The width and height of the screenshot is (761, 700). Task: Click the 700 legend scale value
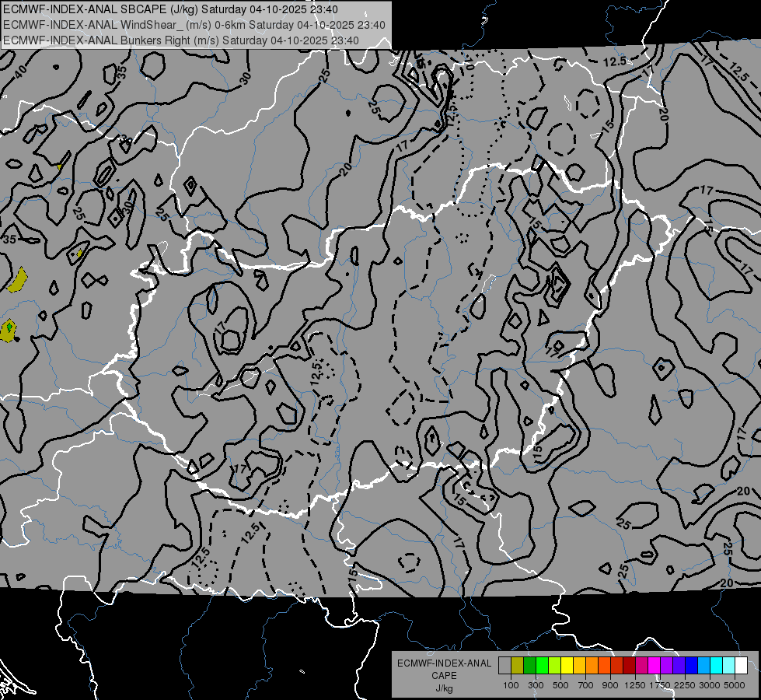pos(585,685)
